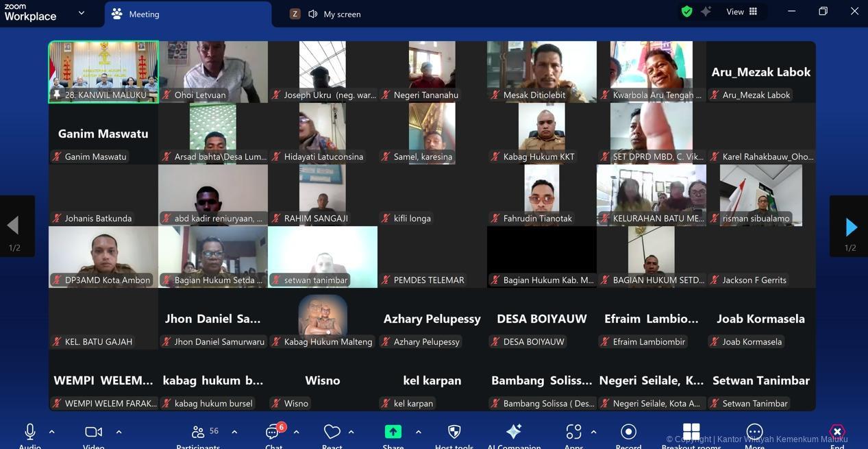Open the Participants list icon
The image size is (868, 449).
coord(198,432)
